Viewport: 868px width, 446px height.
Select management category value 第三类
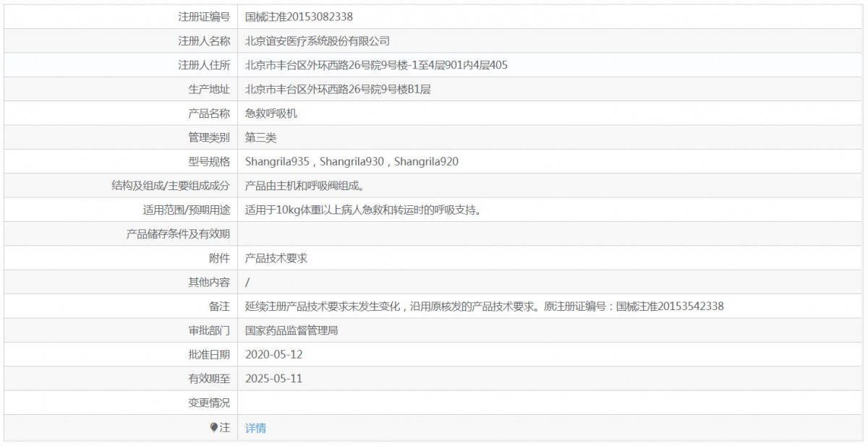tap(261, 137)
